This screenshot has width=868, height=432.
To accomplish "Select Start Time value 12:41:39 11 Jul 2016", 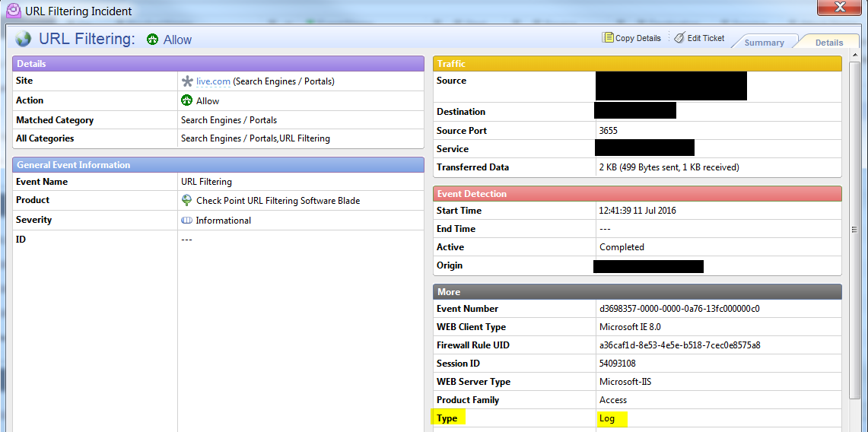I will point(637,211).
